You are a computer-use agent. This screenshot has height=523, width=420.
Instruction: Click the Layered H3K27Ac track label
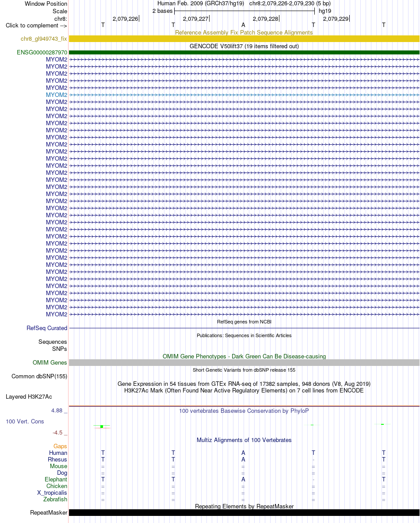tap(29, 396)
